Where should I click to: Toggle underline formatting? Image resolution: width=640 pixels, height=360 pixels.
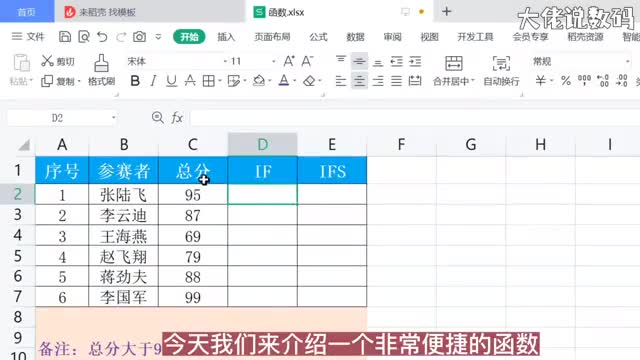point(171,81)
